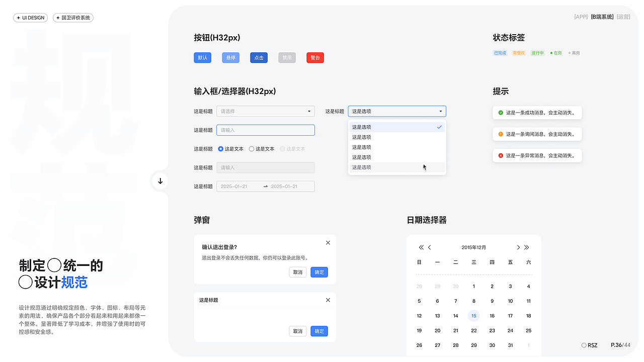The image size is (644, 362).
Task: Click the end date after the arrow
Action: coord(284,187)
